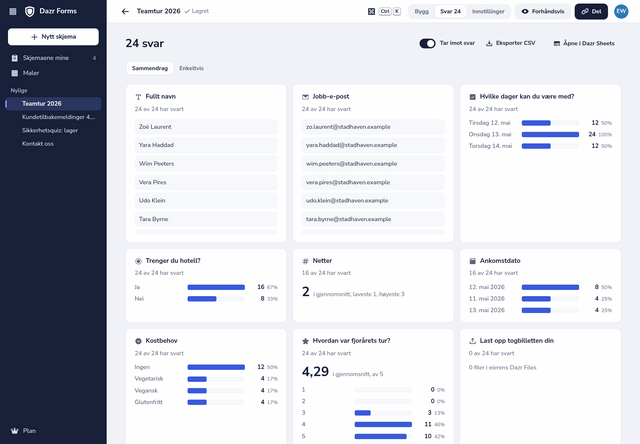640x444 pixels.
Task: Click the Del share button
Action: point(591,11)
